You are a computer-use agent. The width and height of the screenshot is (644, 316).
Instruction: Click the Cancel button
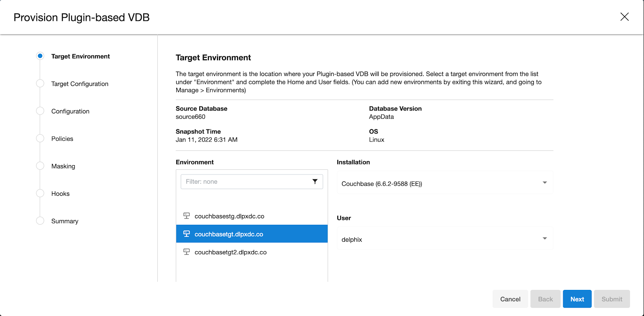[510, 299]
